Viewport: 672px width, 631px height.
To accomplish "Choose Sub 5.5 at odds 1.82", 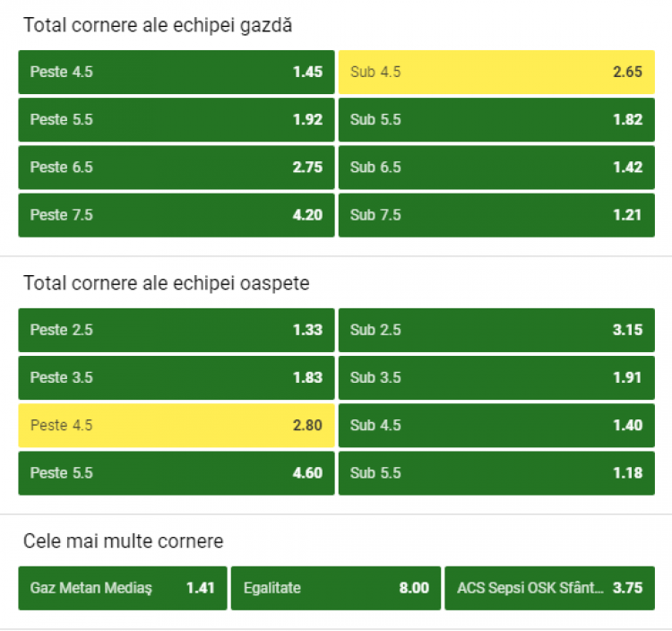I will [496, 119].
